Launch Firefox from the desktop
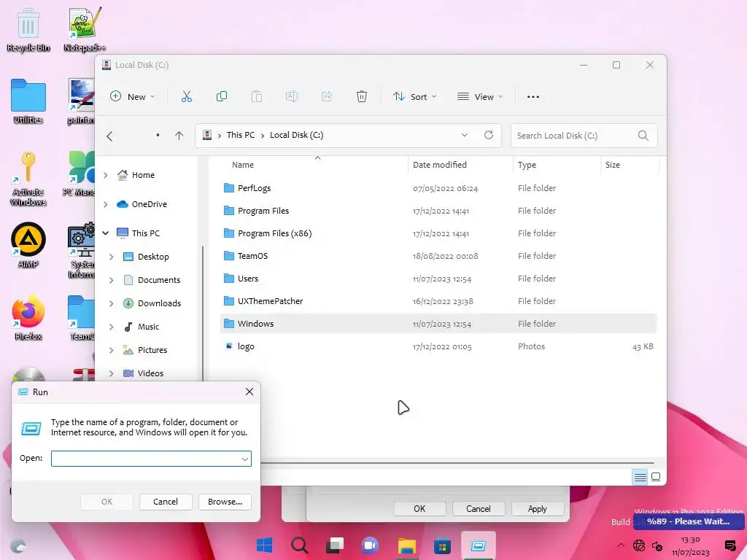747x560 pixels. (28, 318)
